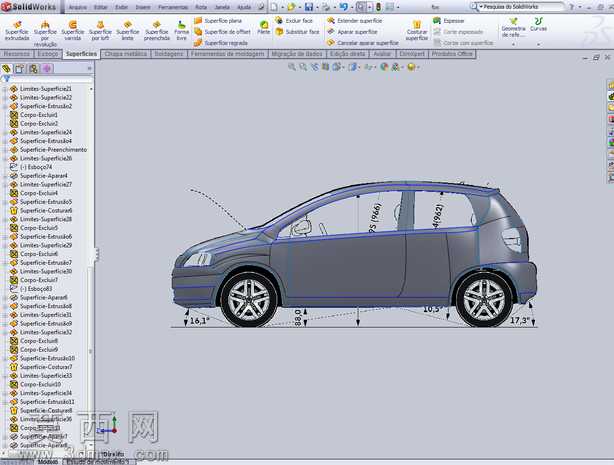Viewport: 614px width, 465px height.
Task: Select the Forma livre tool
Action: tap(181, 31)
